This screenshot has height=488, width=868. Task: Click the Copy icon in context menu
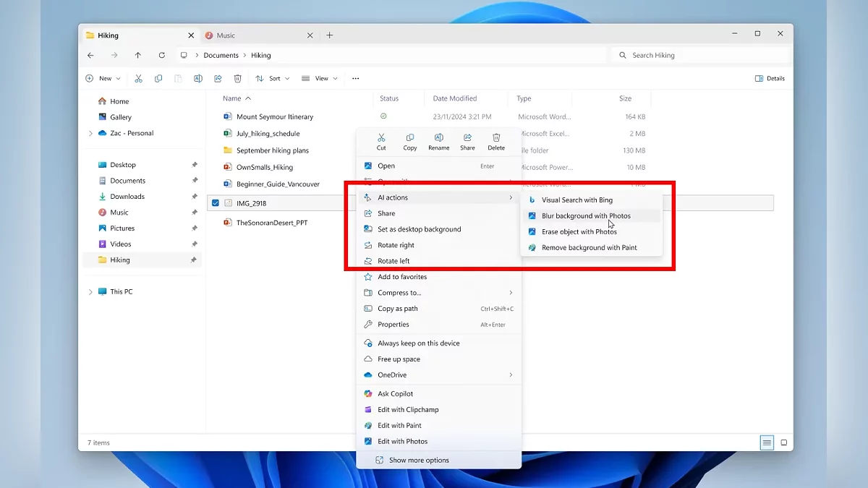[x=410, y=141]
